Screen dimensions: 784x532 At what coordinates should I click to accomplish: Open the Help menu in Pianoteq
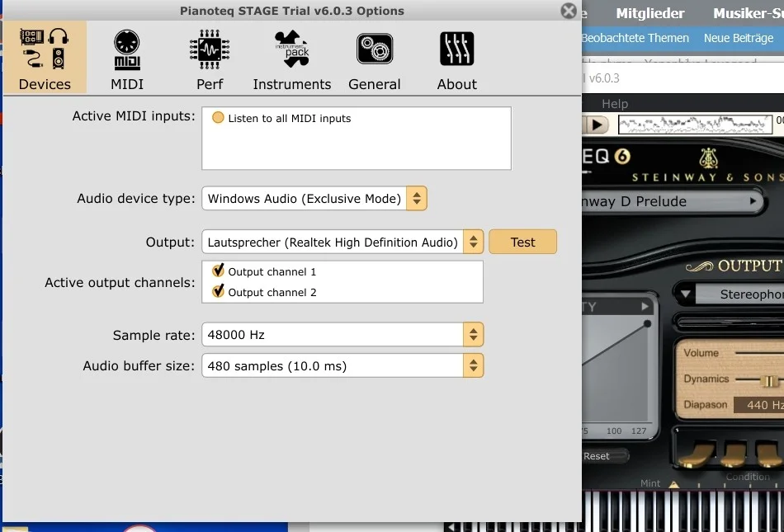tap(615, 104)
